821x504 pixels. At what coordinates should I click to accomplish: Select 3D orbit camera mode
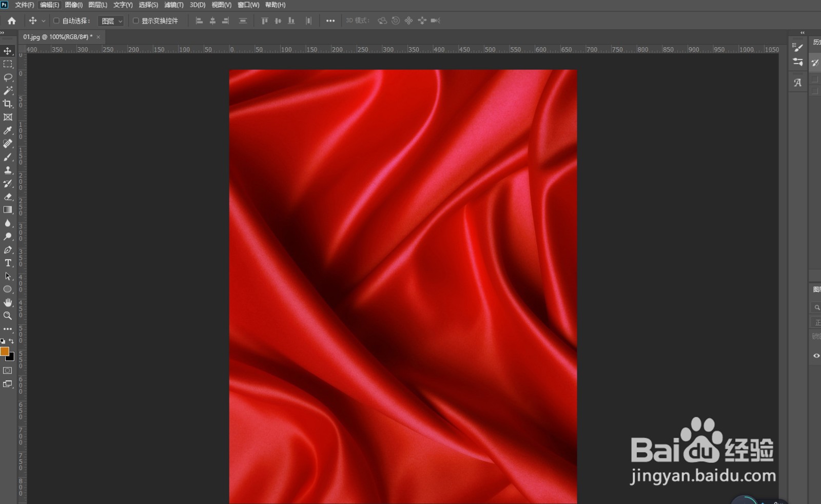pyautogui.click(x=382, y=21)
